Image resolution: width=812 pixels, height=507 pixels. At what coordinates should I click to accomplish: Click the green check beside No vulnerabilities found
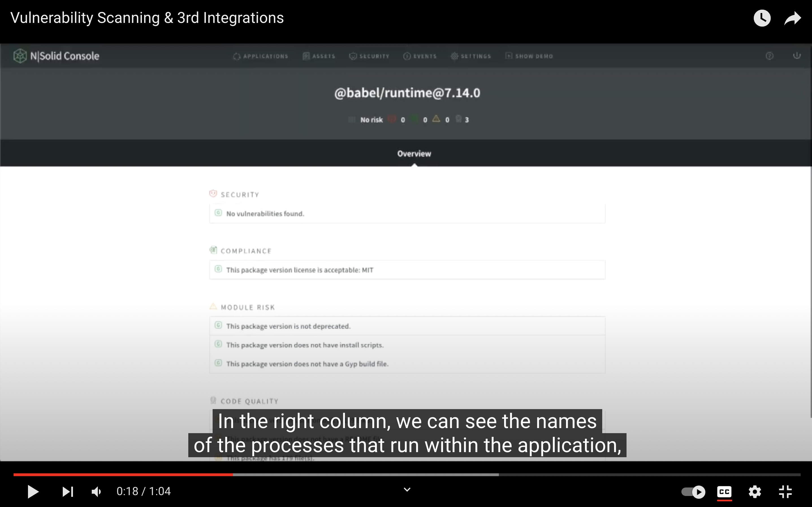[x=219, y=212]
